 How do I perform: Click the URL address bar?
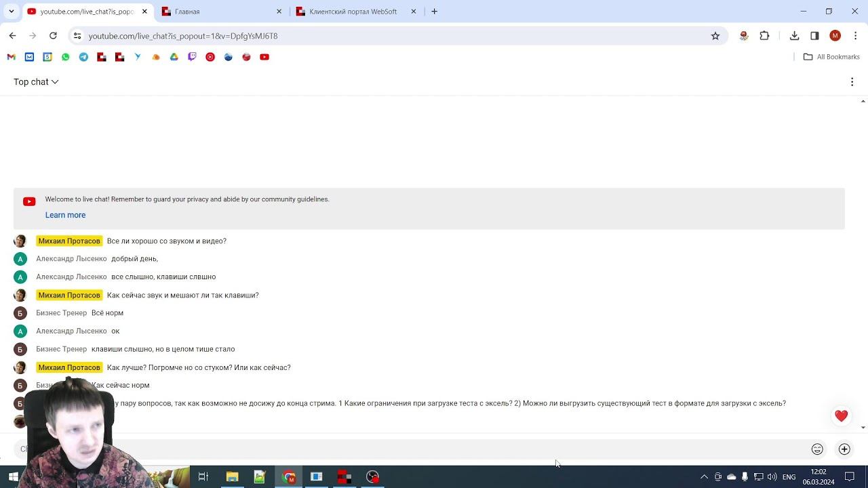tap(397, 36)
